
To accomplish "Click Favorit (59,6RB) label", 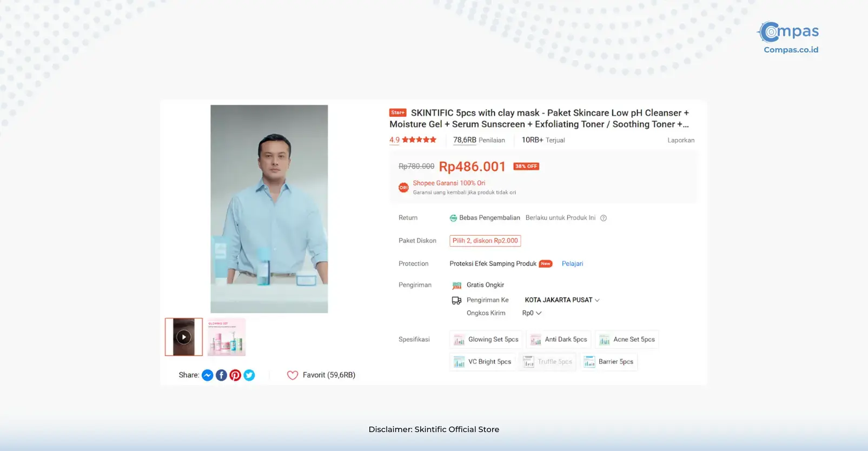I will [329, 375].
